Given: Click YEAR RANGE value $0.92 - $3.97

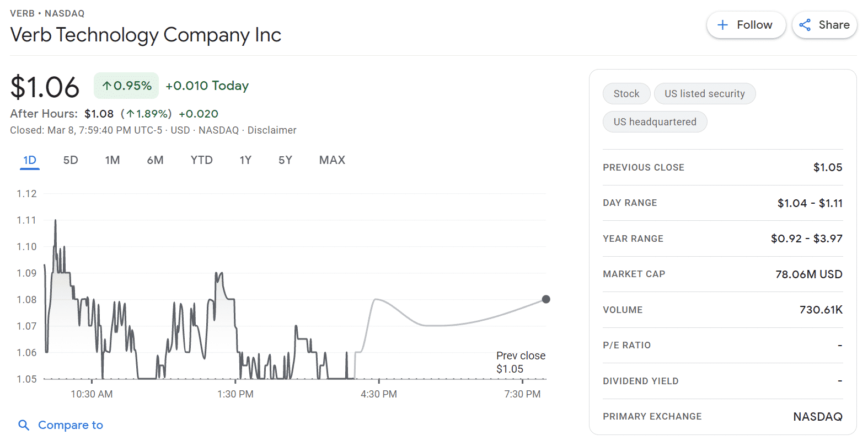Looking at the screenshot, I should coord(807,238).
